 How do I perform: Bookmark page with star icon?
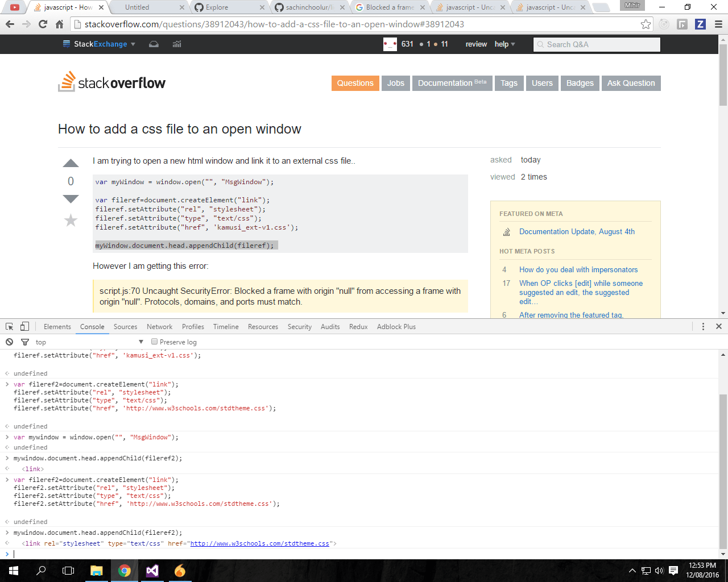(646, 24)
